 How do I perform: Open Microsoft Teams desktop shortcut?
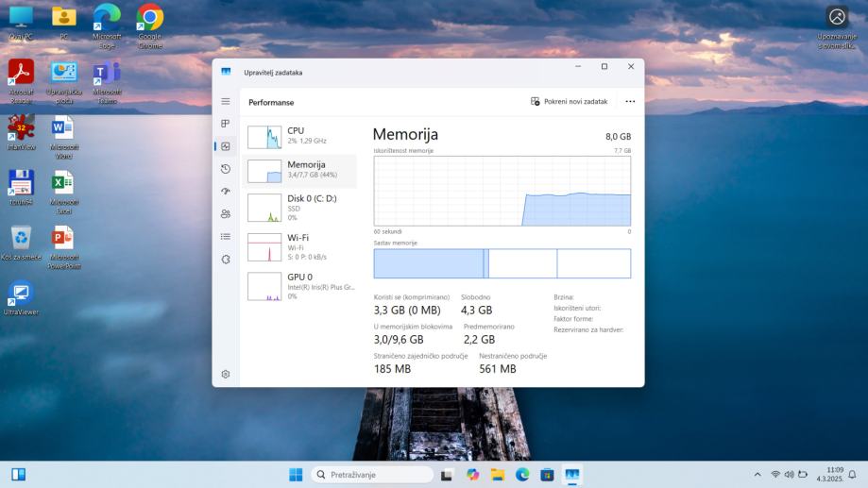[107, 81]
